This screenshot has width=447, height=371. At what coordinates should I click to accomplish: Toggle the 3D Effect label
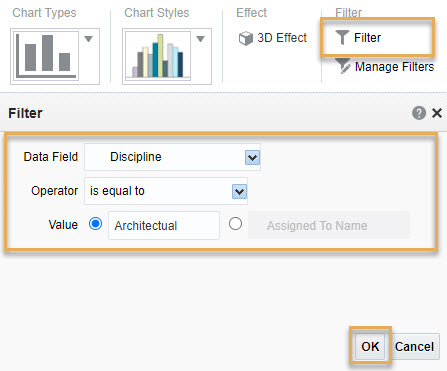282,38
